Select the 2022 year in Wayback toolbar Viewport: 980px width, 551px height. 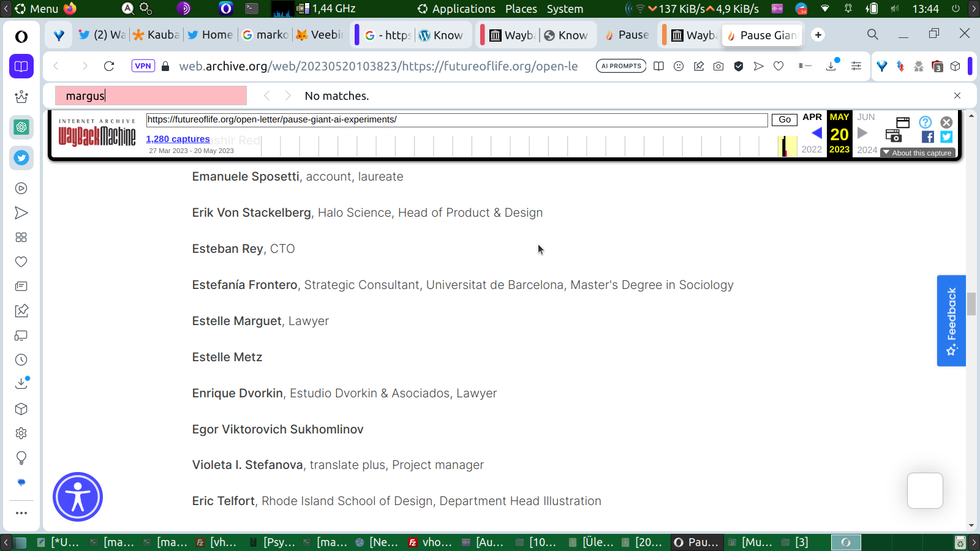click(x=812, y=149)
